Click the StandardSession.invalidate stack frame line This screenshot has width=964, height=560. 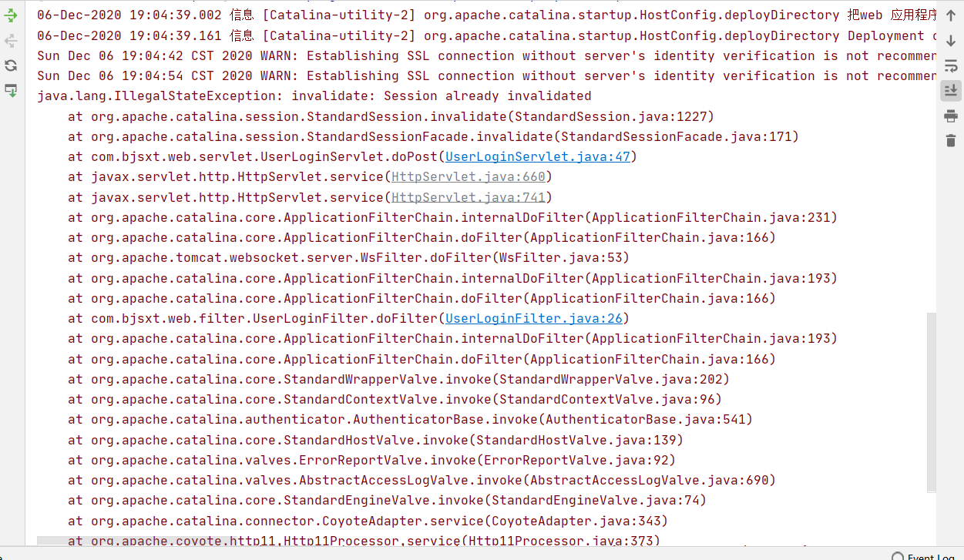tap(391, 116)
